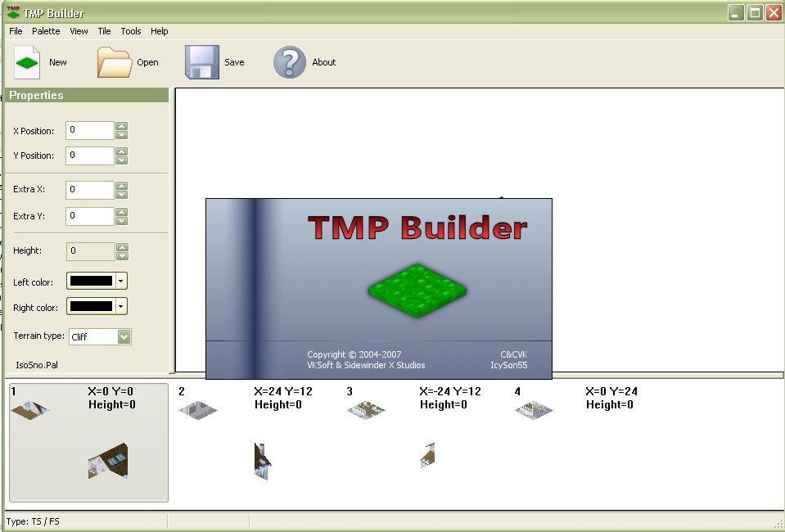785x532 pixels.
Task: Open the Tools menu
Action: (x=131, y=31)
